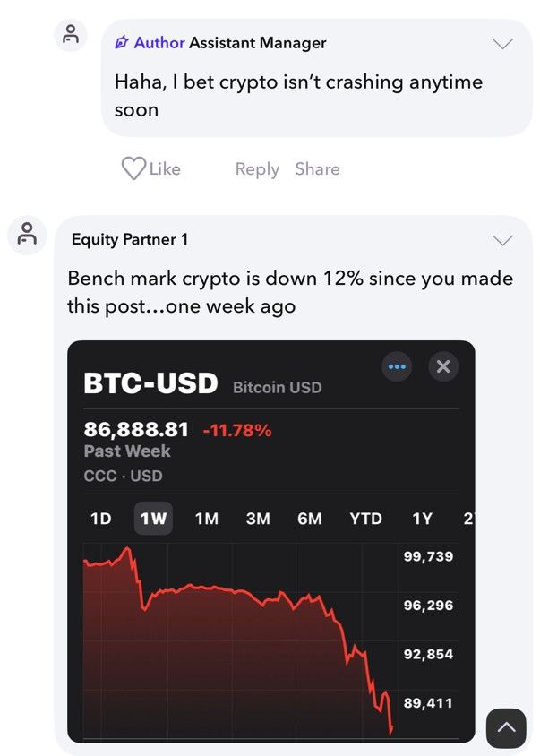Select the 1D chart range
This screenshot has width=540, height=756.
pos(101,519)
